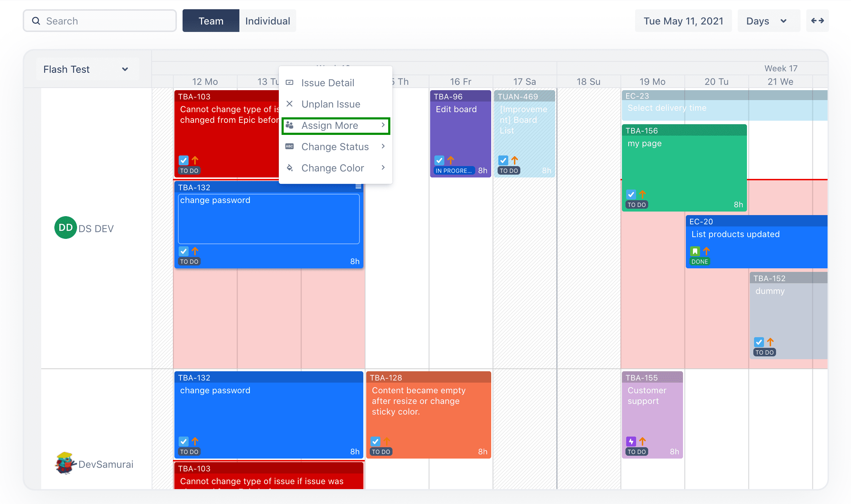Click IN PROGRESS status on TBA-96

454,171
